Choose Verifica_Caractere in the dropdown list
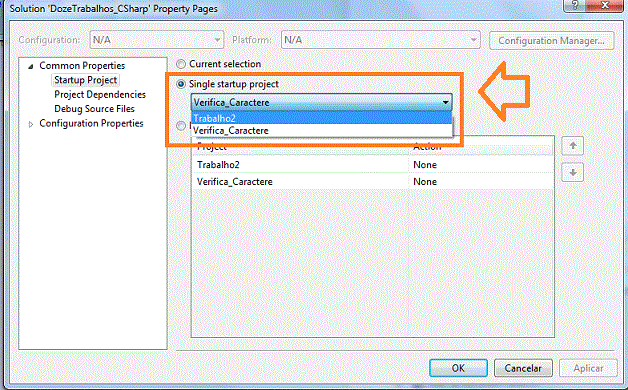The height and width of the screenshot is (390, 628). point(322,131)
